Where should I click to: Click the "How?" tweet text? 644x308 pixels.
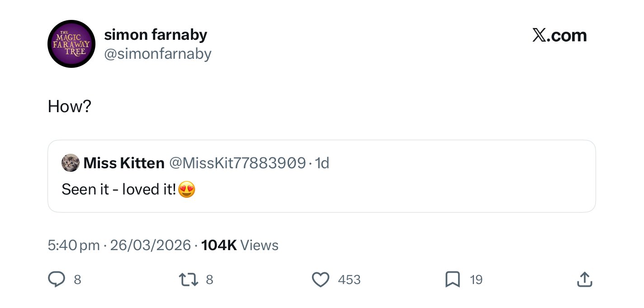70,107
